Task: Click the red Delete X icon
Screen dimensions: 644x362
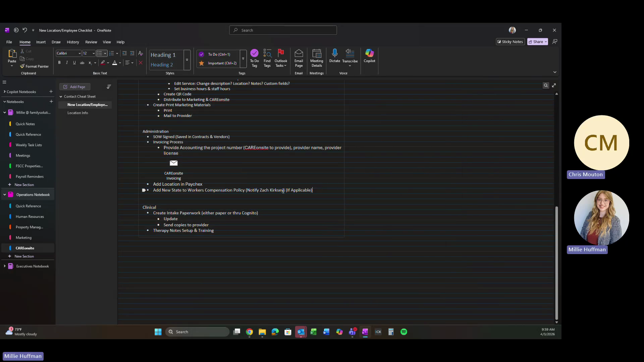Action: [141, 63]
